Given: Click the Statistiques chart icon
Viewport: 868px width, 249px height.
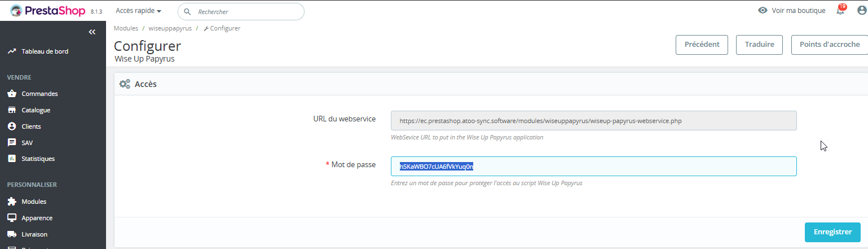Looking at the screenshot, I should [x=11, y=159].
